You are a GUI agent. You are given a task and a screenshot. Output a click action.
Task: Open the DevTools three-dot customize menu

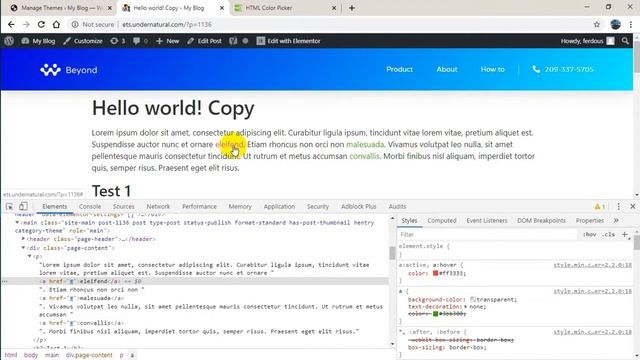[618, 207]
